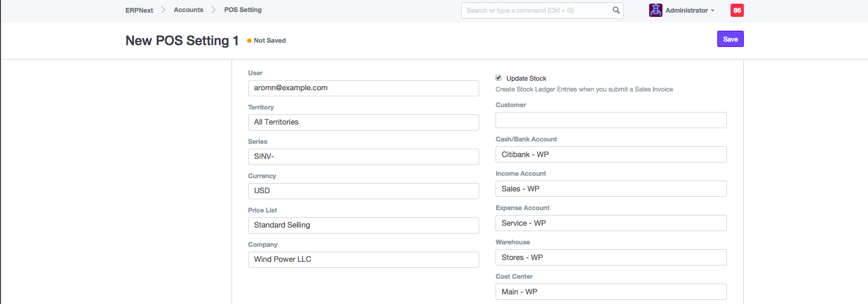
Task: Click the Administrator avatar icon
Action: point(655,10)
